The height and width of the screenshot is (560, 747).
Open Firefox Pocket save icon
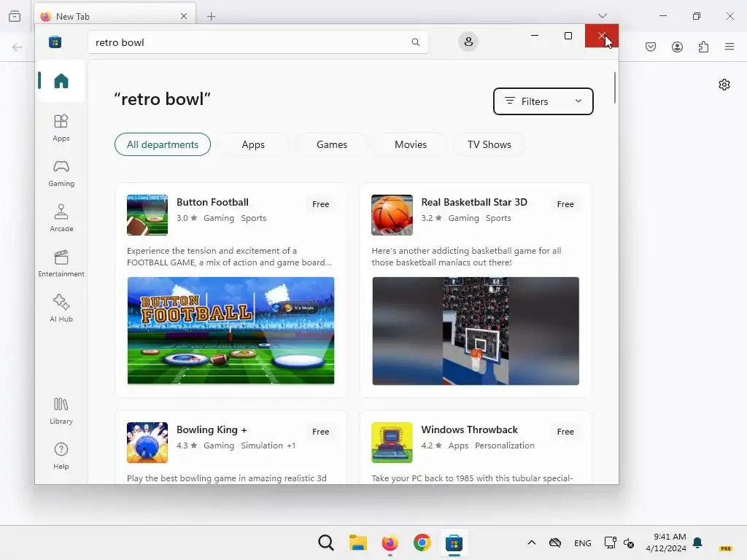click(x=651, y=47)
